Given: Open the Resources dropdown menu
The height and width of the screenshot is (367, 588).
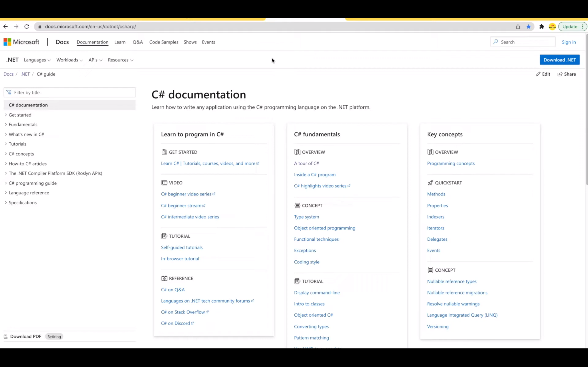Looking at the screenshot, I should 121,60.
